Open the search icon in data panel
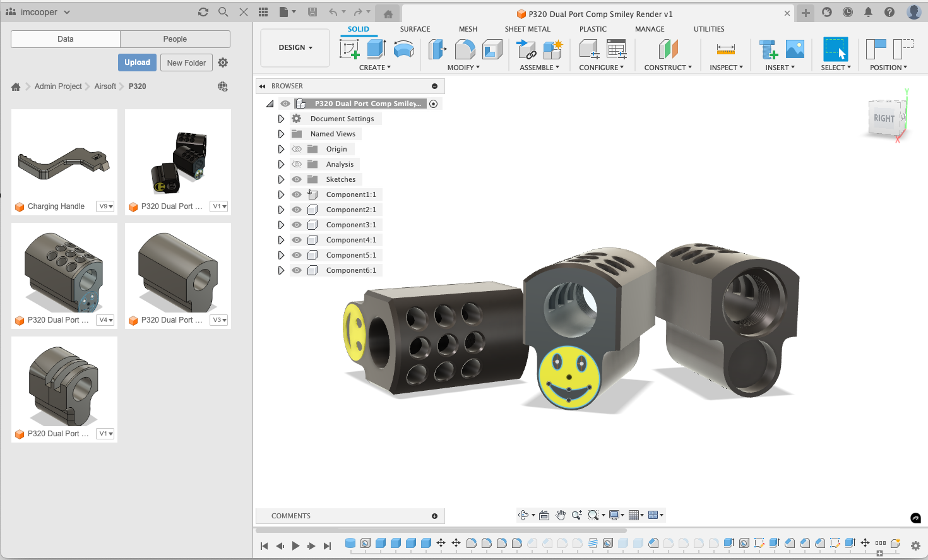 223,12
